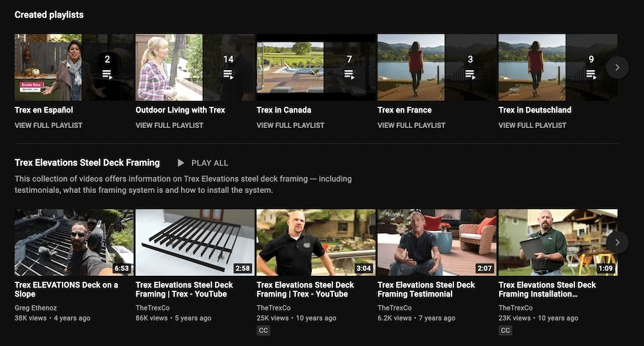Click playlist icon on Trex en Español thumbnail
Screen dimensions: 644x346
click(107, 74)
